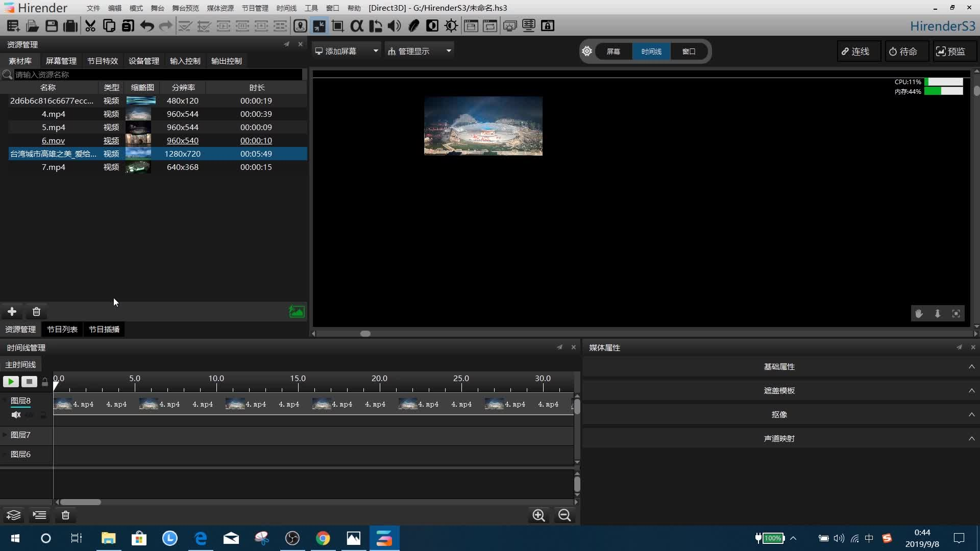
Task: Click zoom out magnifier on timeline
Action: point(565,515)
